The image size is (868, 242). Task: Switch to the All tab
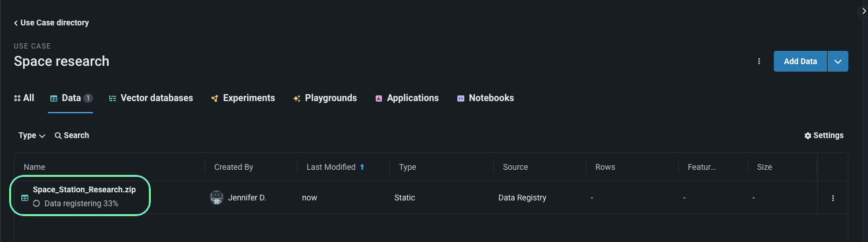[24, 98]
